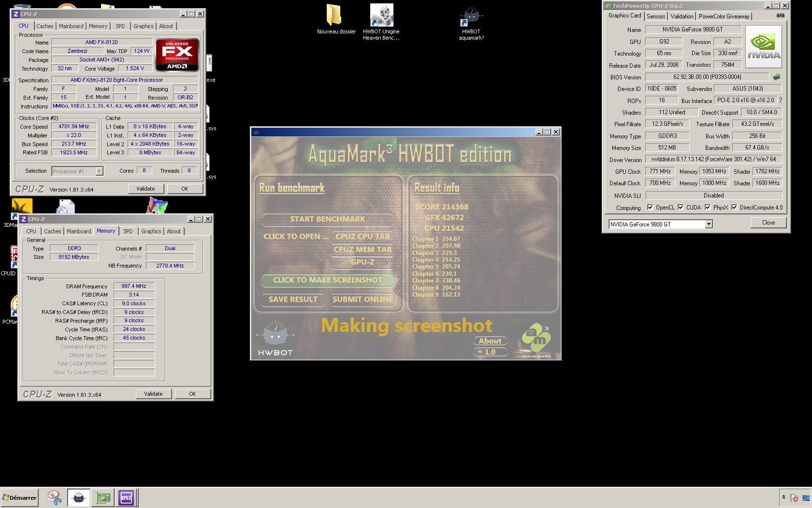
Task: Toggle the PhysX checkbox in GPU-Z
Action: (x=708, y=208)
